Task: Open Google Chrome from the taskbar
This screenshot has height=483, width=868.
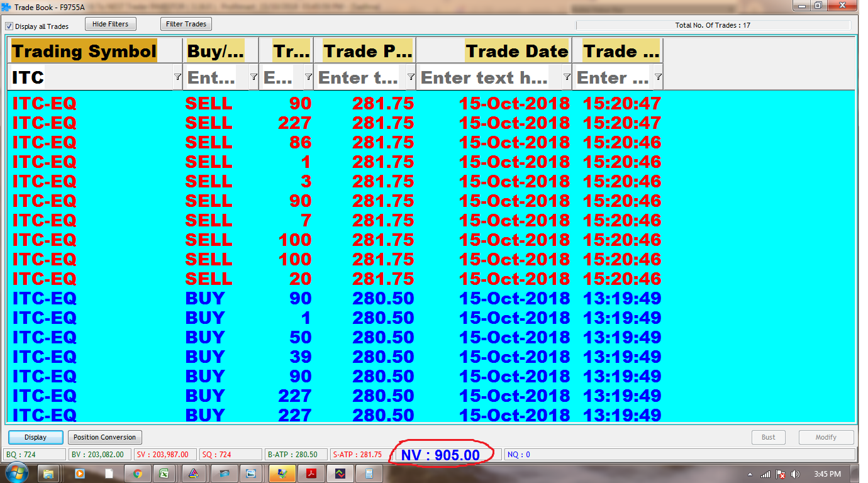Action: click(138, 474)
